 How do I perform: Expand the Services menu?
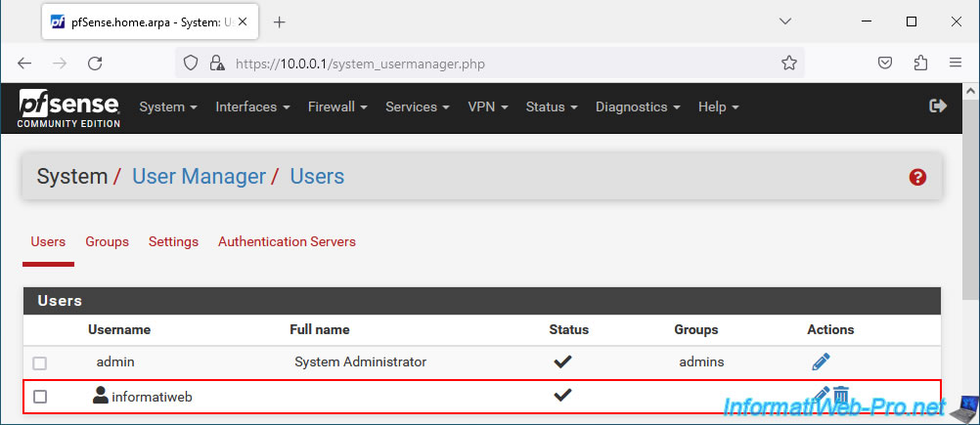(418, 106)
